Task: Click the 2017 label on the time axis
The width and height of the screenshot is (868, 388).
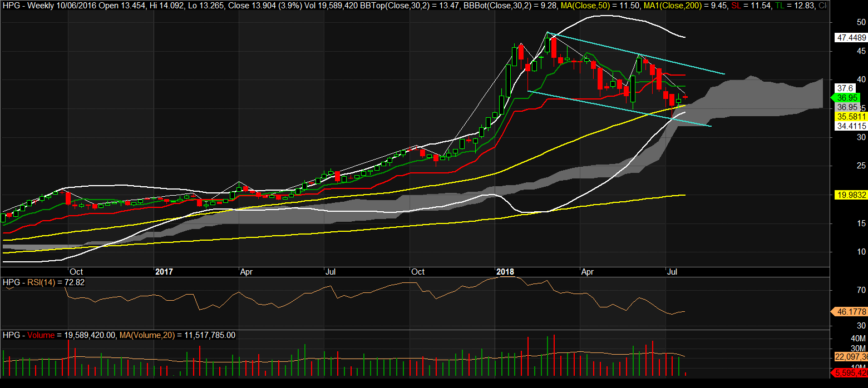Action: click(x=164, y=272)
